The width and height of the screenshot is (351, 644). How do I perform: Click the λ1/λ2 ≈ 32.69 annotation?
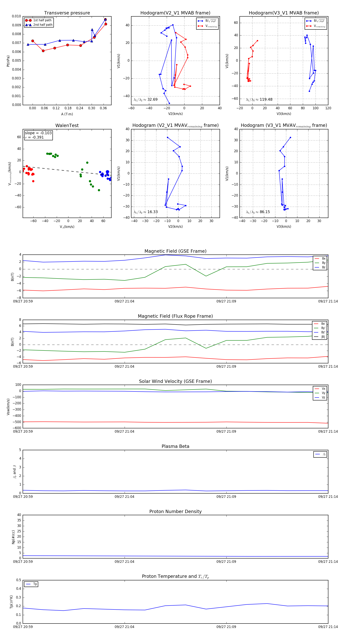pos(146,100)
